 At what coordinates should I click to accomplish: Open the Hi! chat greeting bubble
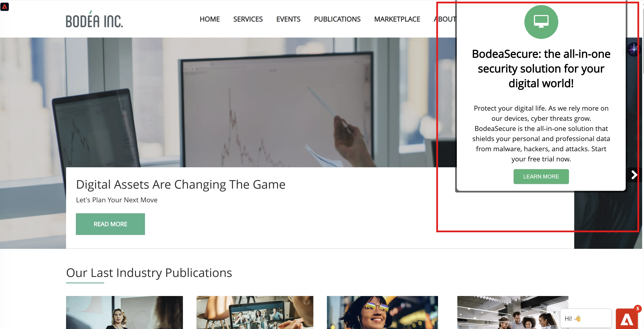[x=586, y=318]
